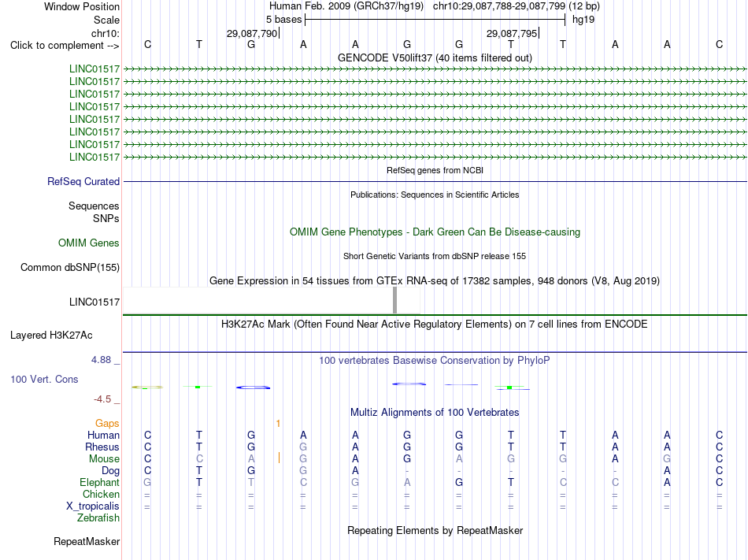The width and height of the screenshot is (748, 560).
Task: Open 'Multiz Alignments of 100 Vertebrates' title
Action: pyautogui.click(x=435, y=412)
